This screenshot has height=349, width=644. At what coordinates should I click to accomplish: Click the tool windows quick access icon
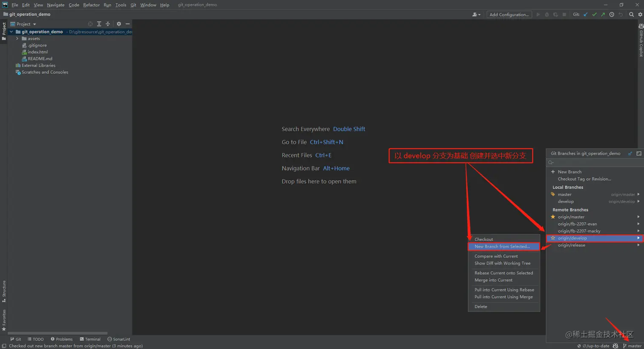(x=4, y=346)
